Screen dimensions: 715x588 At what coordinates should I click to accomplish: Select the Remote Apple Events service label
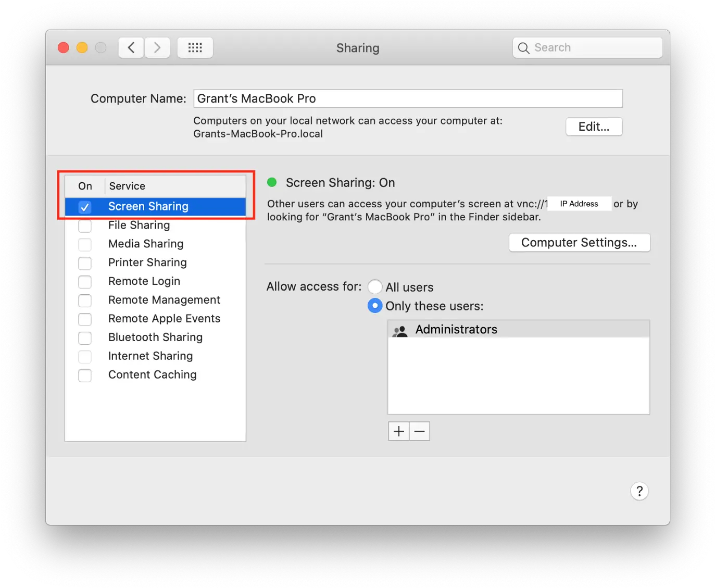(164, 319)
